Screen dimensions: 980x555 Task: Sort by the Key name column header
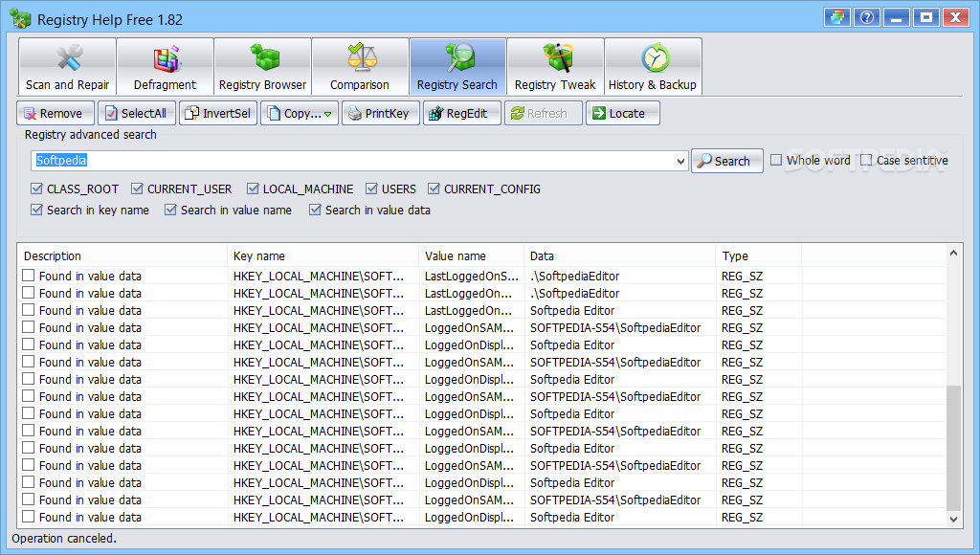[x=323, y=255]
